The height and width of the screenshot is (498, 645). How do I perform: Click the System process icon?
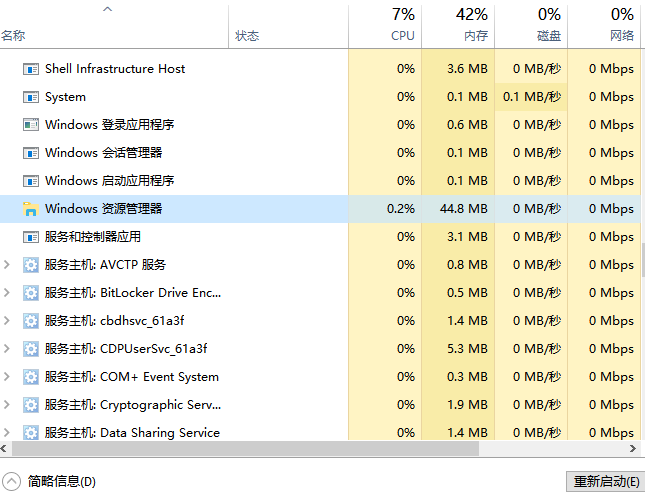31,97
